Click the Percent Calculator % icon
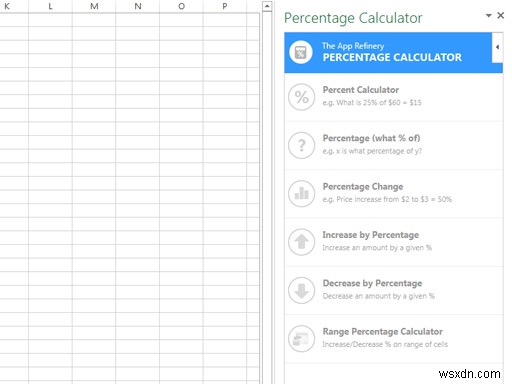This screenshot has height=384, width=512. (301, 97)
